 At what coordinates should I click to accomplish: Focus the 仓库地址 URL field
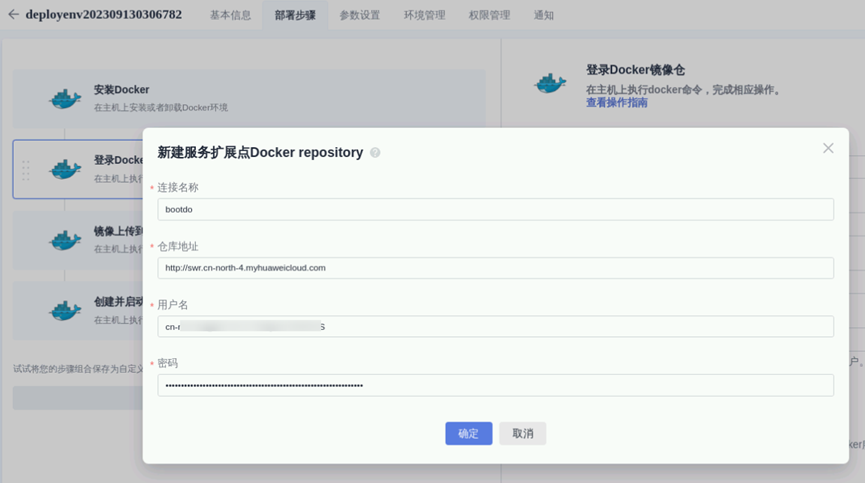tap(495, 268)
